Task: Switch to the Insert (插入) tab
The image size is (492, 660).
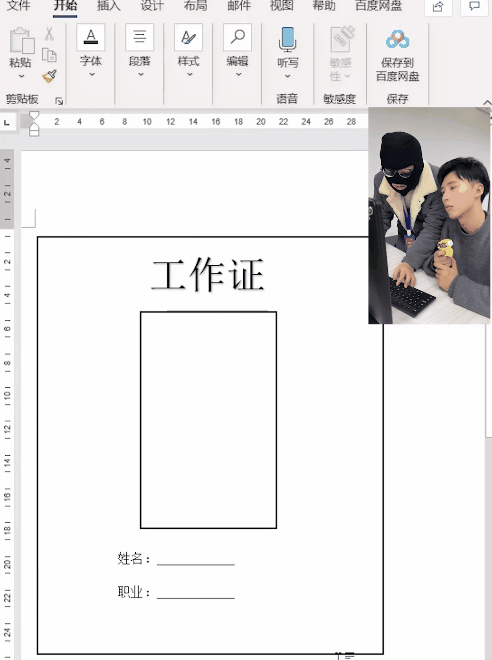Action: point(109,6)
